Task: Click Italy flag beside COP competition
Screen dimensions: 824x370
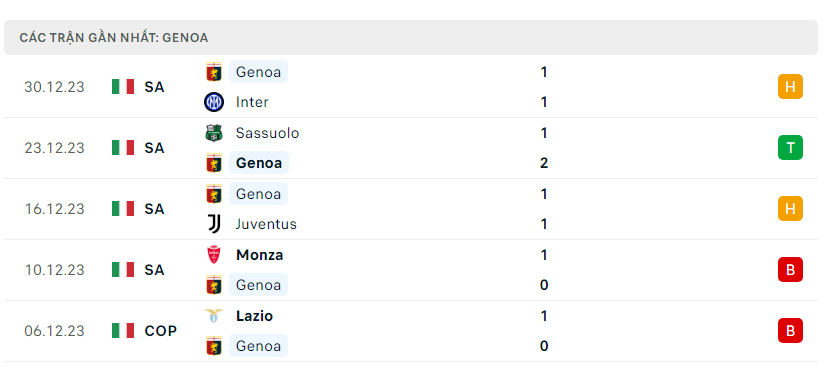Action: click(x=123, y=331)
